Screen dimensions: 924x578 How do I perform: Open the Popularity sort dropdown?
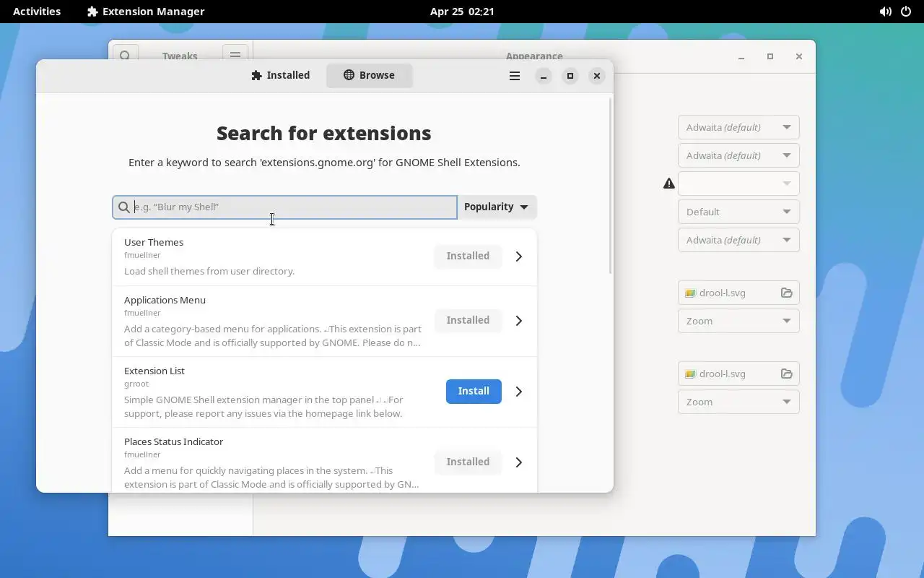pyautogui.click(x=497, y=207)
